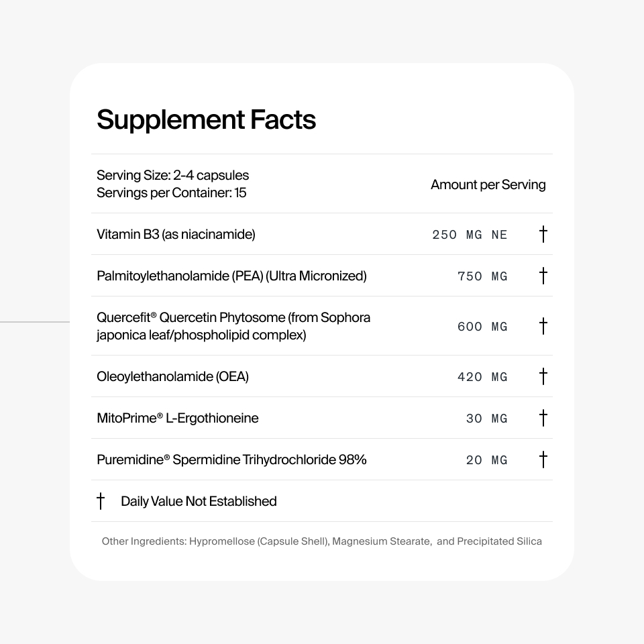Click the dagger icon in the Oleoylethanolamide row
Screen dimensions: 644x644
pos(543,376)
